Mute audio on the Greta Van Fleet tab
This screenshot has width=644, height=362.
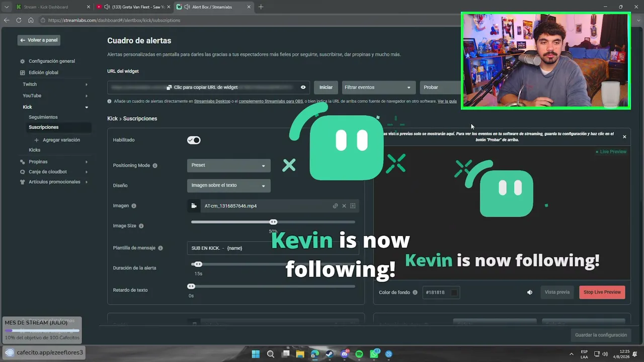tap(107, 7)
